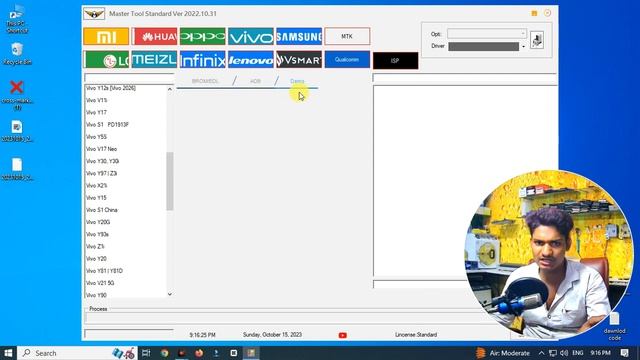Open the Air: Moderate weather widget
This screenshot has height=360, width=640.
click(503, 353)
